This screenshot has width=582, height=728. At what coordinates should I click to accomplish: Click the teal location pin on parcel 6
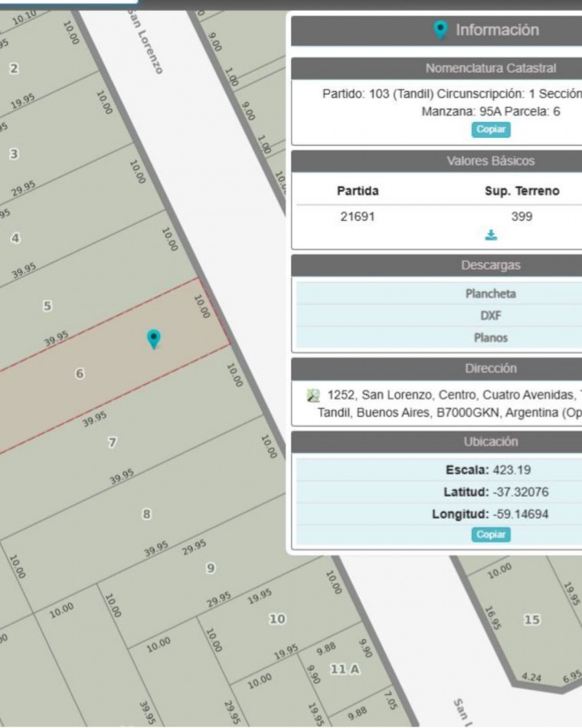pos(154,339)
